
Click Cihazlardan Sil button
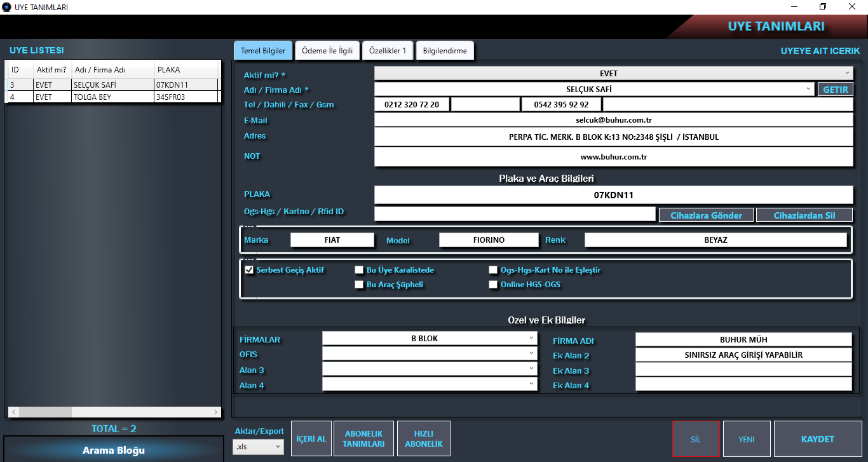(x=804, y=215)
